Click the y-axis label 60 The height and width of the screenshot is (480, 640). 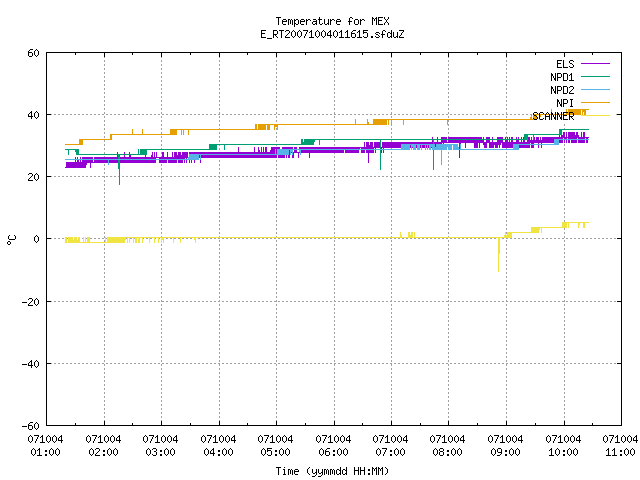coord(33,53)
